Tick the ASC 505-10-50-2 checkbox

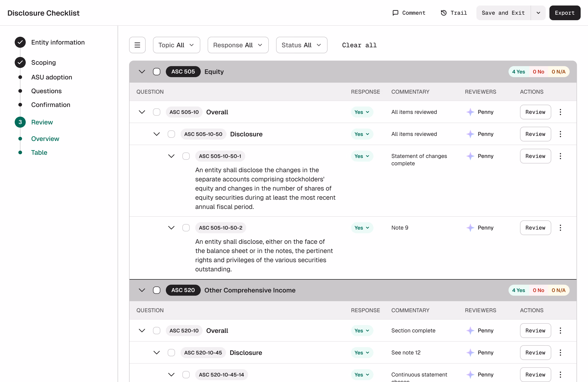(x=186, y=228)
